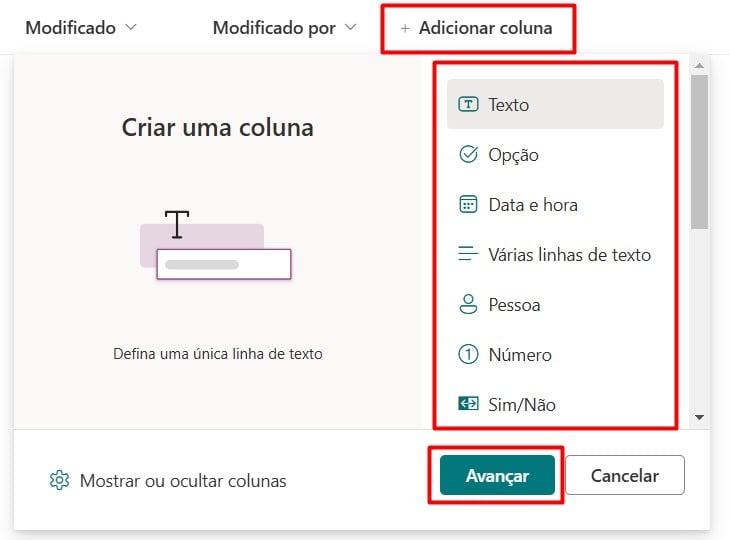Open the Modificado por column dropdown chevron
The image size is (730, 540).
pos(350,27)
